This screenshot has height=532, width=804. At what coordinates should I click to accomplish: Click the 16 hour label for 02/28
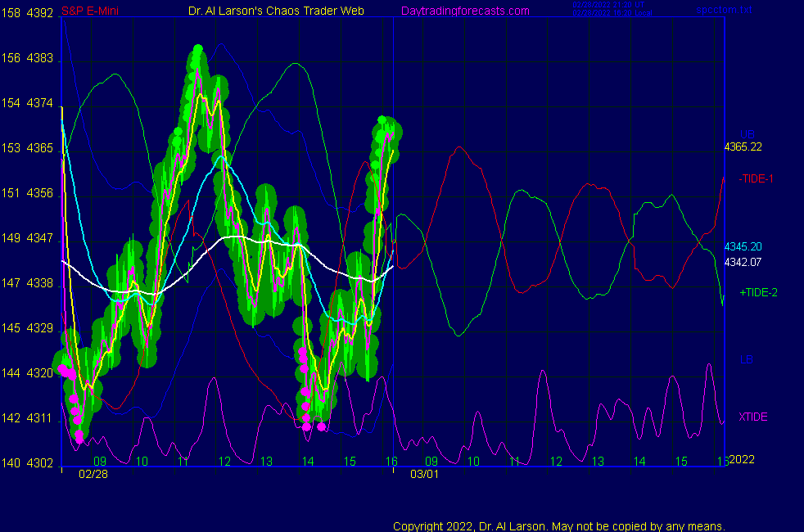coord(391,462)
